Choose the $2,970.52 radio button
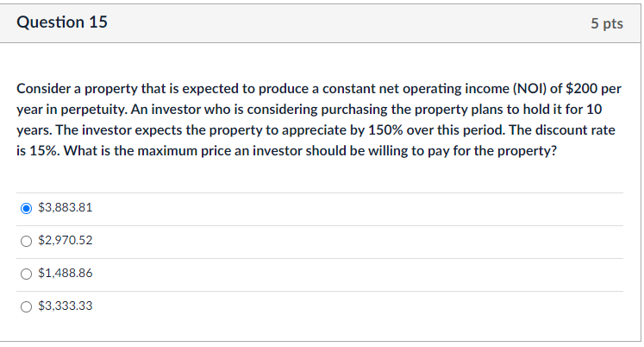 click(x=27, y=240)
